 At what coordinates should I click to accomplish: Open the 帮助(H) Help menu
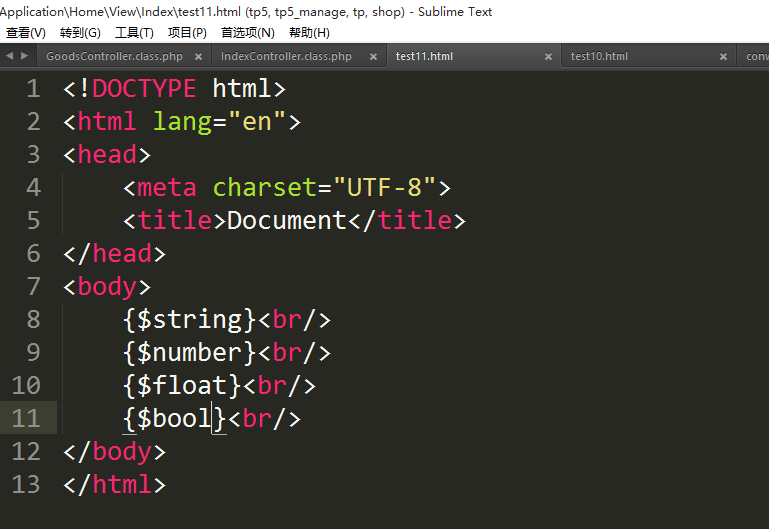pos(309,33)
